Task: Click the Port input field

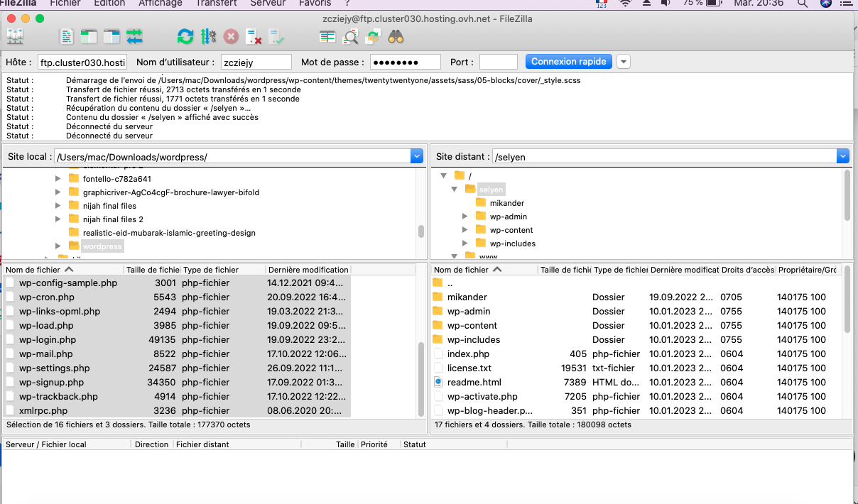Action: (x=498, y=62)
